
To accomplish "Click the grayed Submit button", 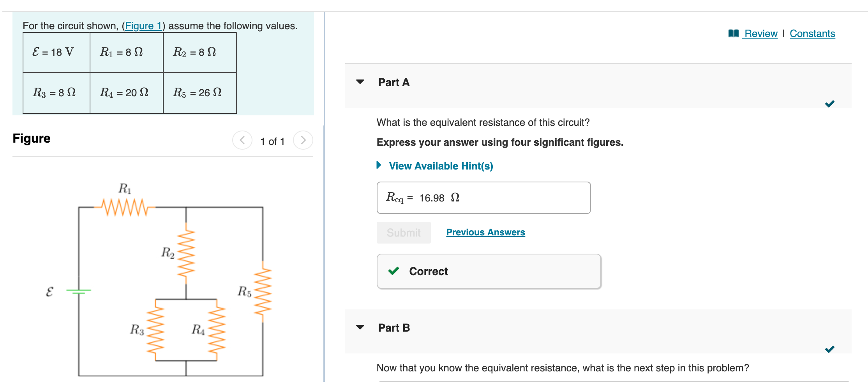I will (404, 233).
